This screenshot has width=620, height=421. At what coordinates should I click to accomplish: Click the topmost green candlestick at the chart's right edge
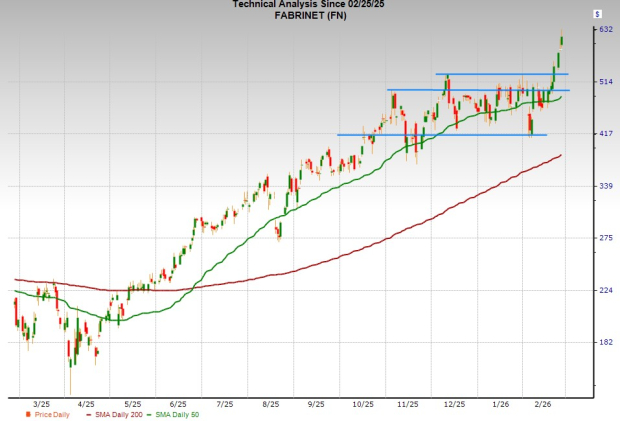coord(562,40)
